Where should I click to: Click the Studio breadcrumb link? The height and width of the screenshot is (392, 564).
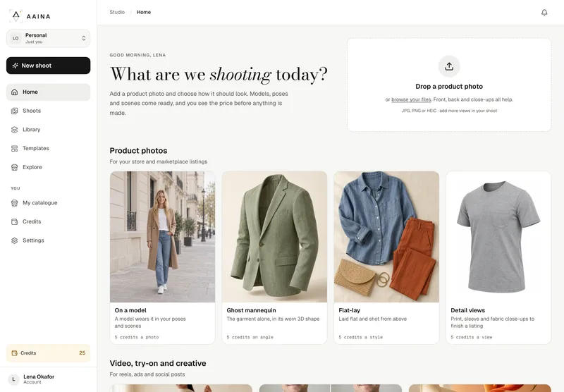click(117, 12)
